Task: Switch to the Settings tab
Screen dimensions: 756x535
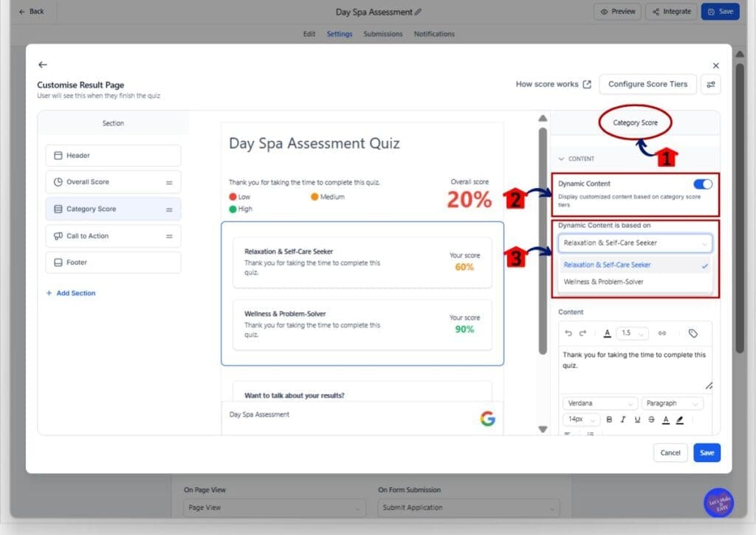Action: click(340, 34)
